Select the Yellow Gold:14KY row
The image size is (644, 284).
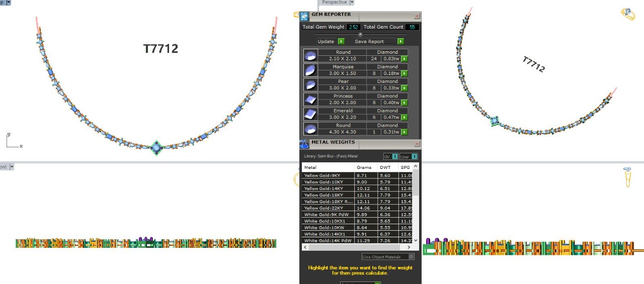point(357,188)
